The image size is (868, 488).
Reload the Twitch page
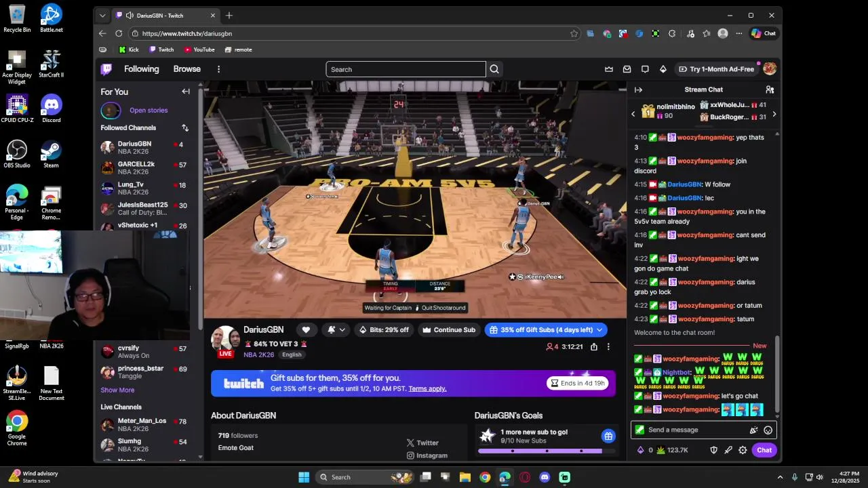[119, 33]
